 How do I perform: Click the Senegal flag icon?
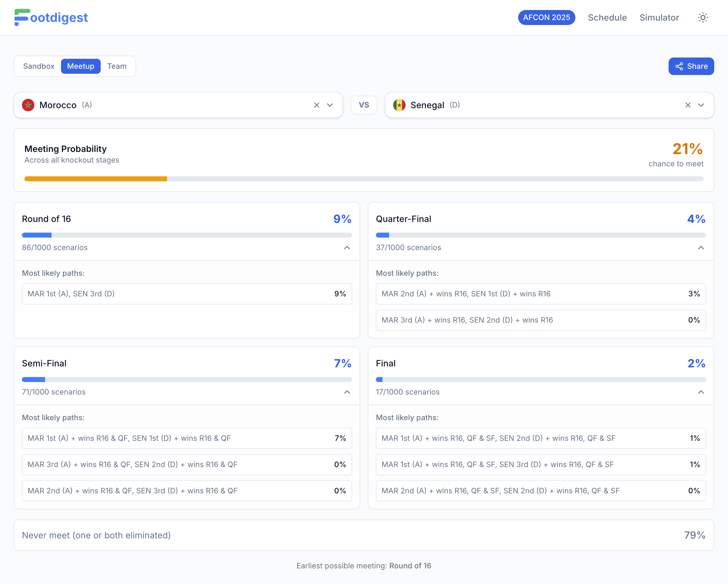[400, 105]
